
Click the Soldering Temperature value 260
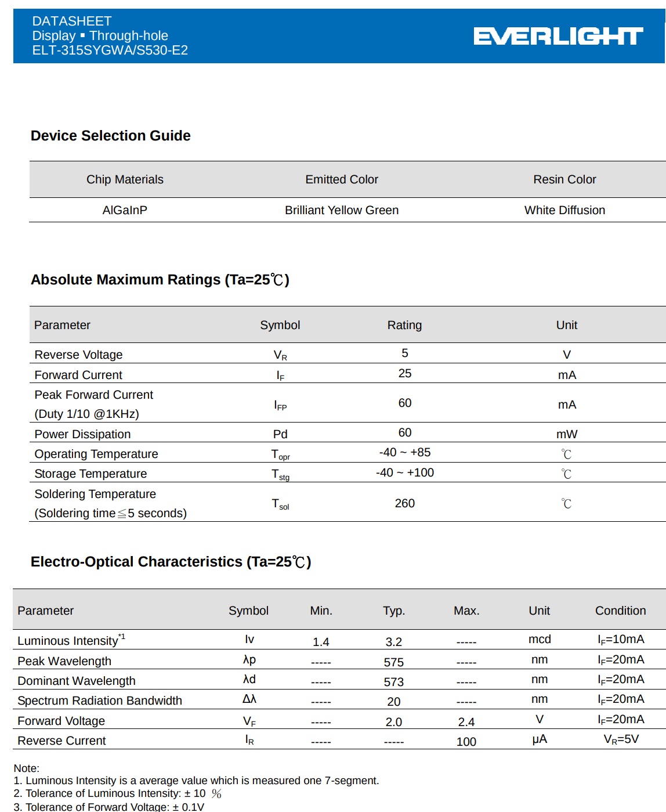coord(405,503)
